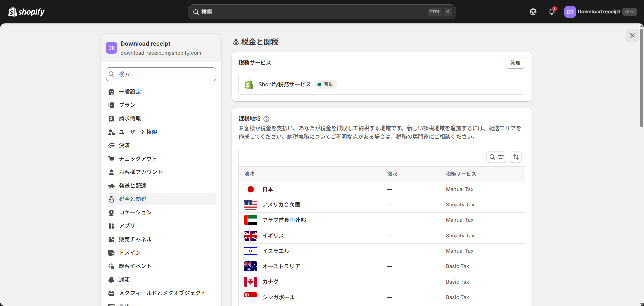Image resolution: width=644 pixels, height=306 pixels.
Task: Click the United States flag icon
Action: pyautogui.click(x=251, y=205)
